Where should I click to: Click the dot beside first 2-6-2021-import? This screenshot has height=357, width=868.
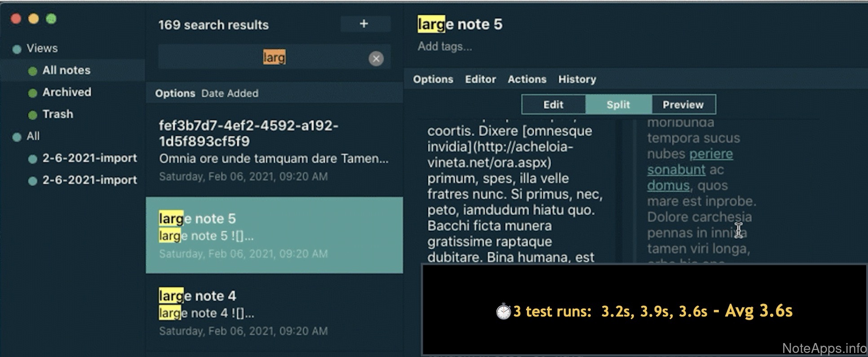click(x=32, y=159)
